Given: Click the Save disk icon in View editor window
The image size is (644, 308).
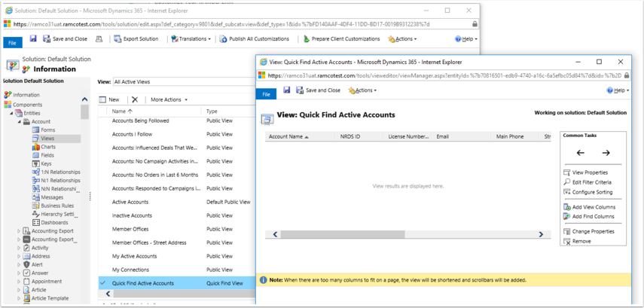Looking at the screenshot, I should pyautogui.click(x=287, y=90).
